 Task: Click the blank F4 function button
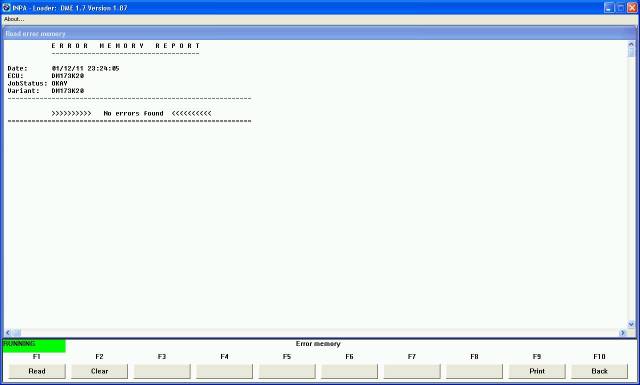point(224,371)
